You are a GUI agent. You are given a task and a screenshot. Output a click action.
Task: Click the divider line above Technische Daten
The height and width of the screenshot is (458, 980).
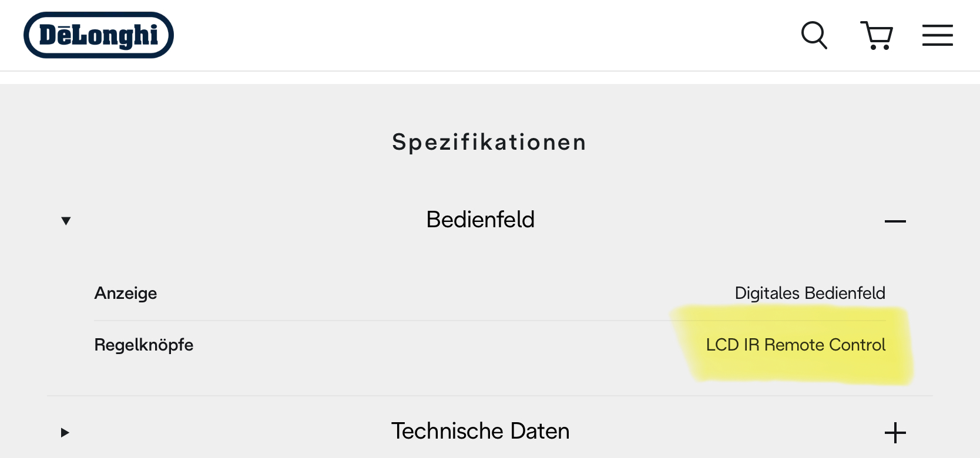(x=411, y=396)
